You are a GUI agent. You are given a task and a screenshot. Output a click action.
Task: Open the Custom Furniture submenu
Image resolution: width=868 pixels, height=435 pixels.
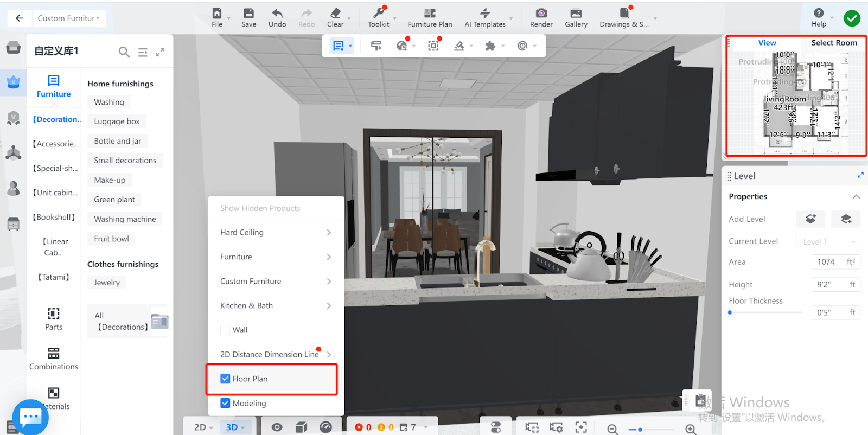pyautogui.click(x=276, y=281)
